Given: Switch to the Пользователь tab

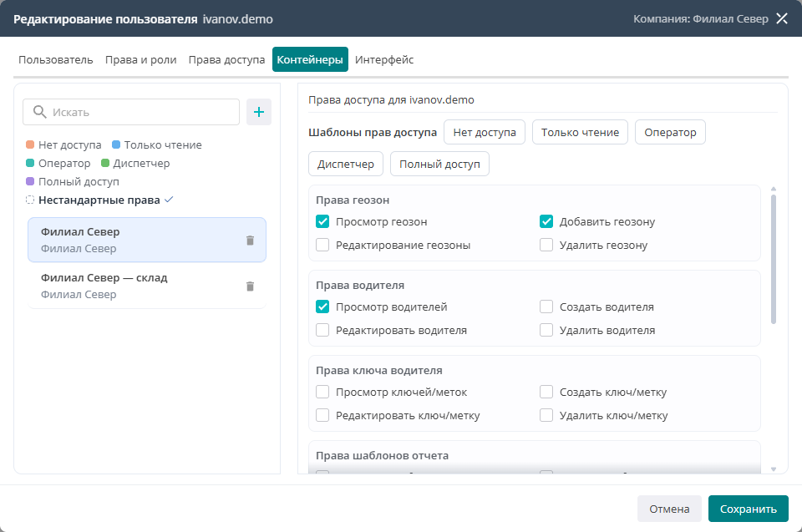Looking at the screenshot, I should [56, 60].
